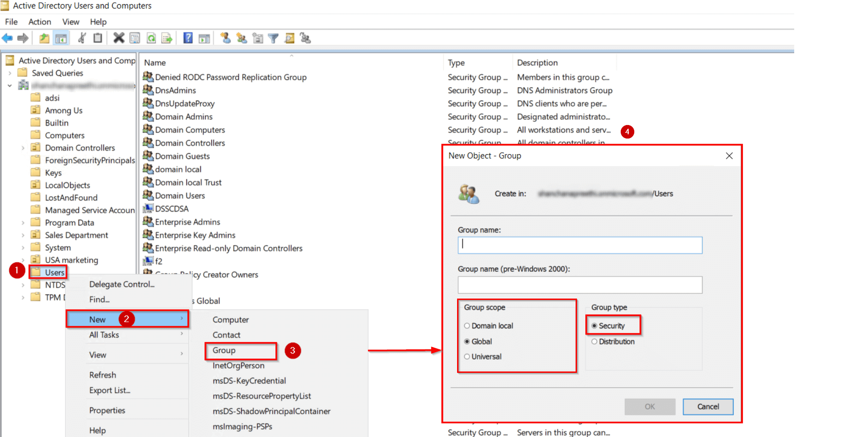868x437 pixels.
Task: Click OK in the New Object dialog
Action: [649, 407]
